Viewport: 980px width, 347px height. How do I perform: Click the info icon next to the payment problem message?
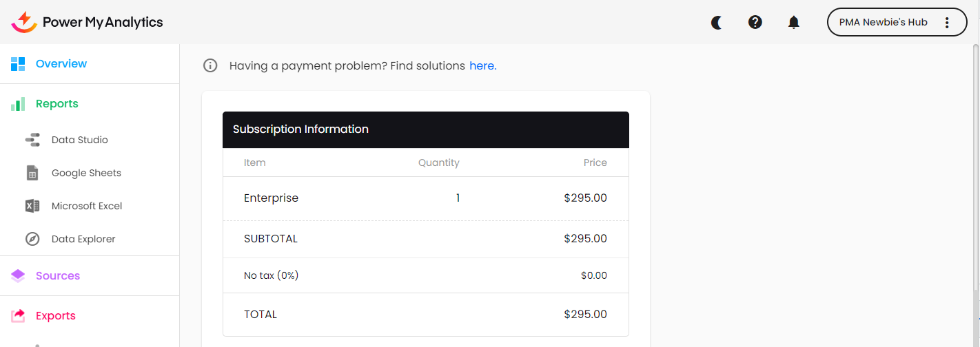(210, 65)
